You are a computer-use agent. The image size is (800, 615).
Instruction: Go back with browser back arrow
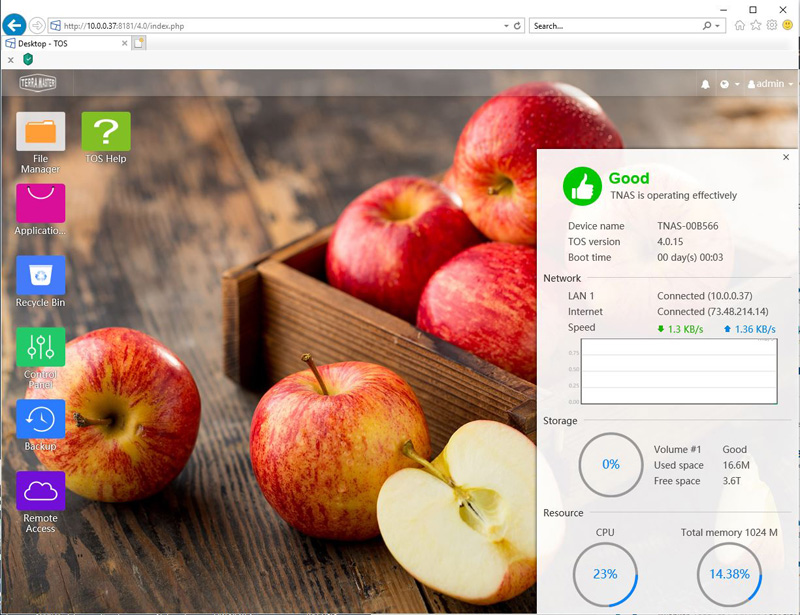pos(14,25)
